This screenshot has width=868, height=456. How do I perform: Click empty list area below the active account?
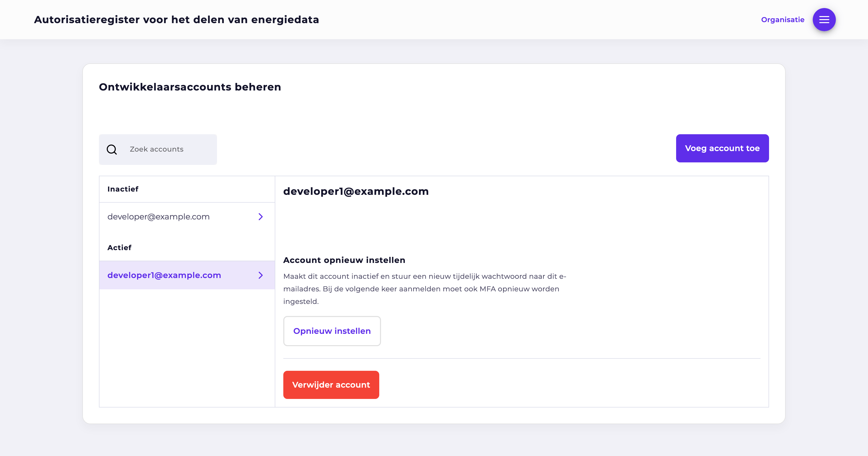(187, 347)
